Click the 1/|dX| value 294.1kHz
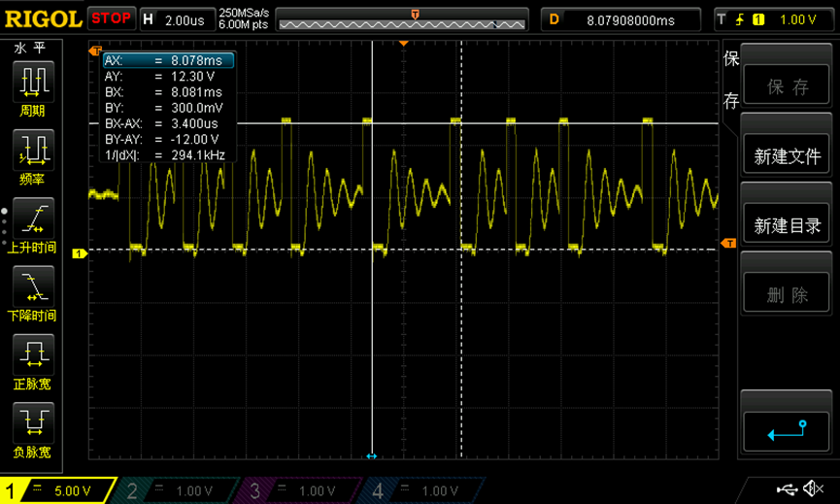840x504 pixels. click(198, 155)
